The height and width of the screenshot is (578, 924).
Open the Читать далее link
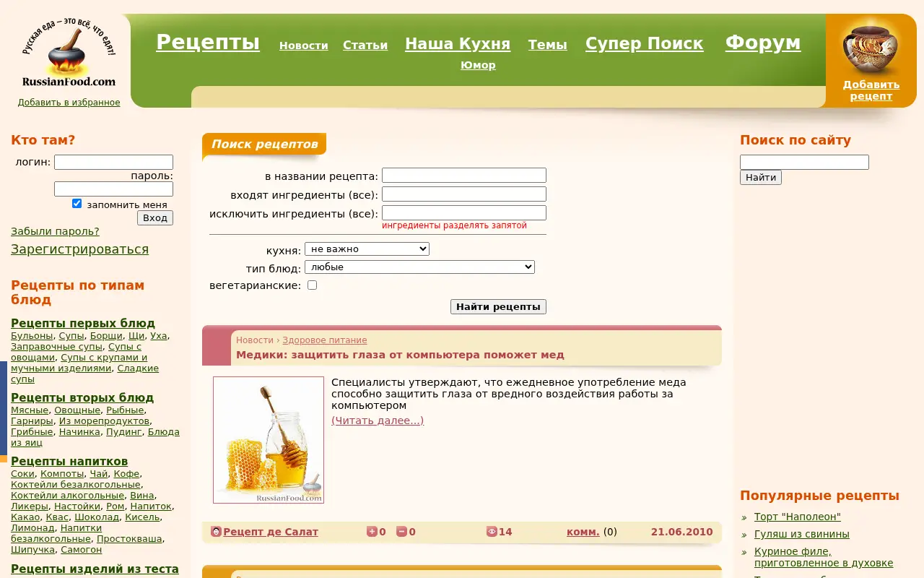point(378,420)
